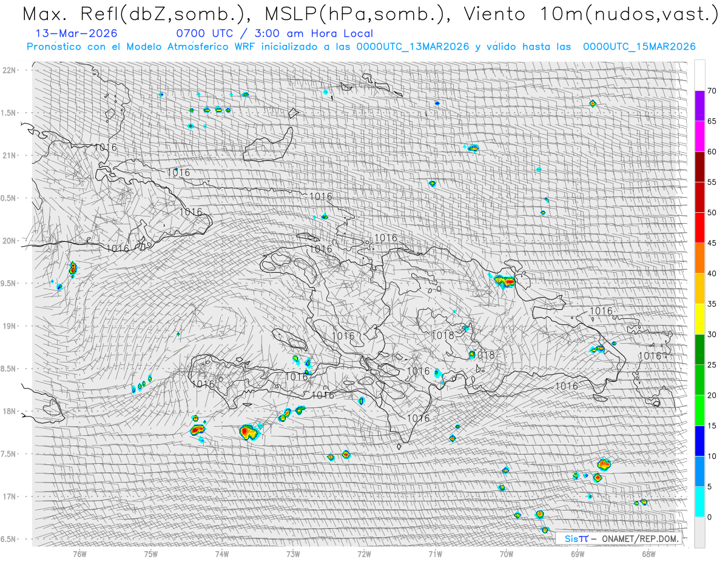Pick the light green 15-20 dBZ legend segment
The height and width of the screenshot is (562, 728).
point(699,410)
